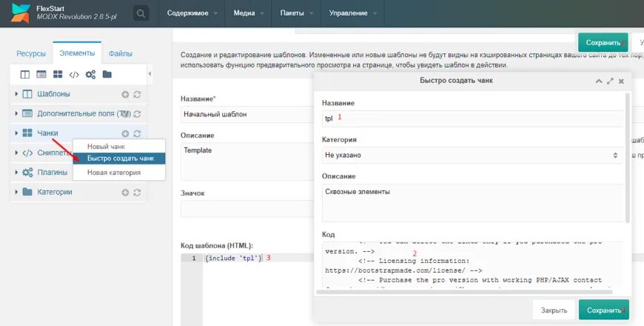644x326 pixels.
Task: Focus the template Название field
Action: (246, 114)
